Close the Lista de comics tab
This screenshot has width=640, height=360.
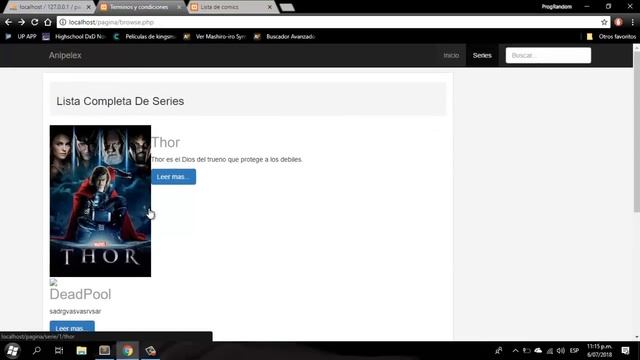[x=270, y=7]
